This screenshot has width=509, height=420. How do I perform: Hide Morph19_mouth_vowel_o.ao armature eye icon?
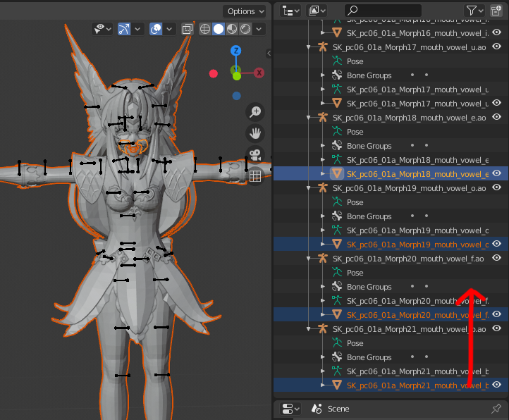[x=497, y=187]
